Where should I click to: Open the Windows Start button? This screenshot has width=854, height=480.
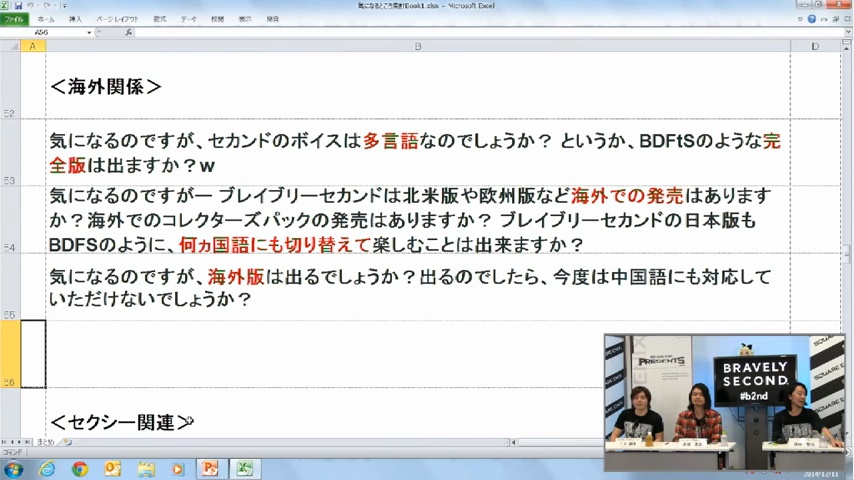pyautogui.click(x=13, y=469)
